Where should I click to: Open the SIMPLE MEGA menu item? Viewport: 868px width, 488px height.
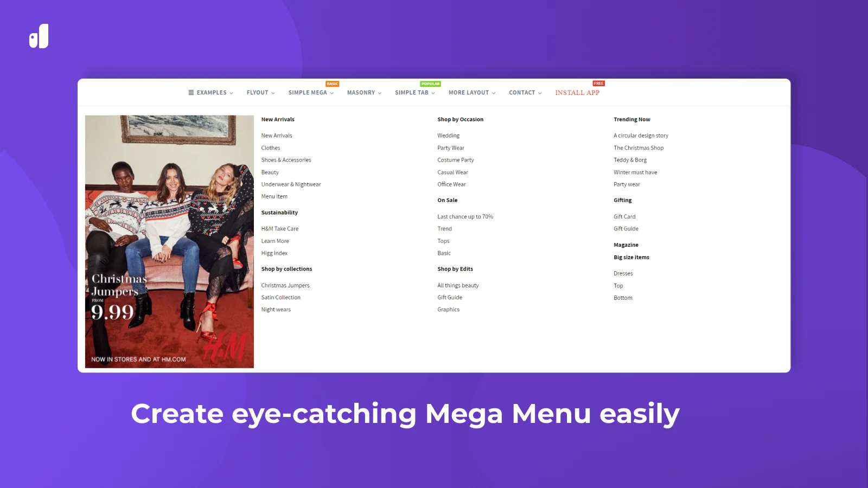[x=308, y=93]
